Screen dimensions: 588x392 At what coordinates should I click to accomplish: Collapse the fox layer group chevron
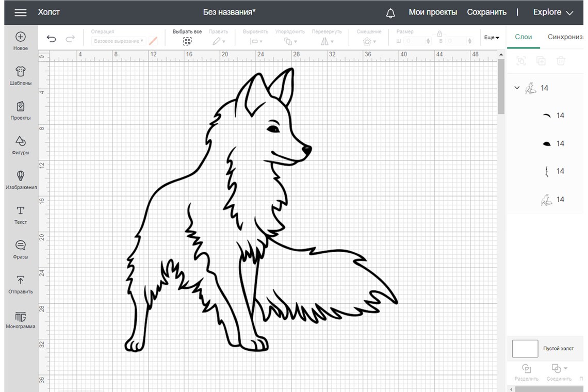[x=517, y=88]
